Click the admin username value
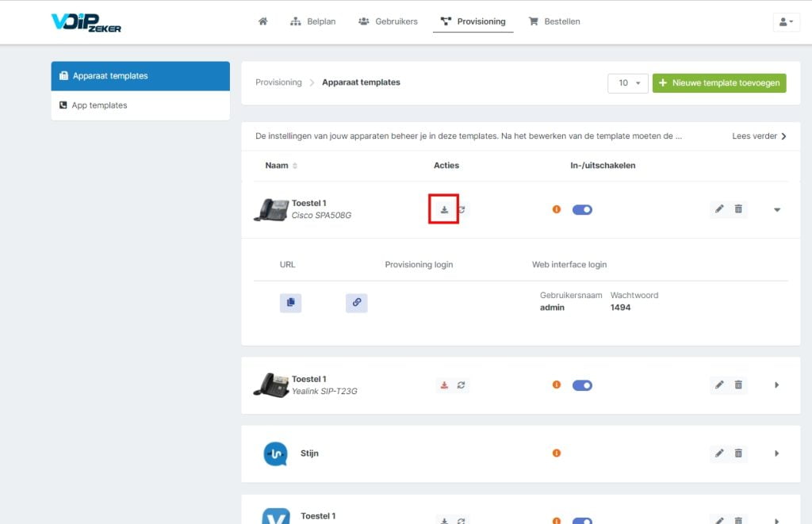Screen dimensions: 812x524 coord(552,308)
